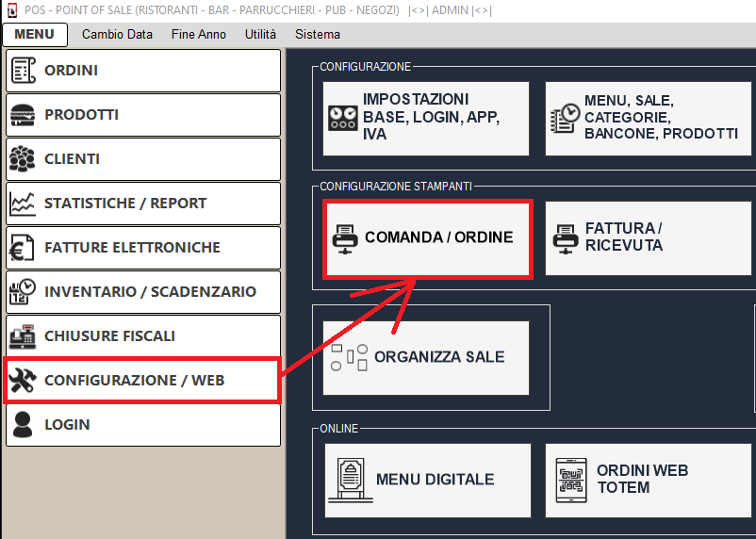This screenshot has height=539, width=756.
Task: Open the MENU tab
Action: pos(35,35)
